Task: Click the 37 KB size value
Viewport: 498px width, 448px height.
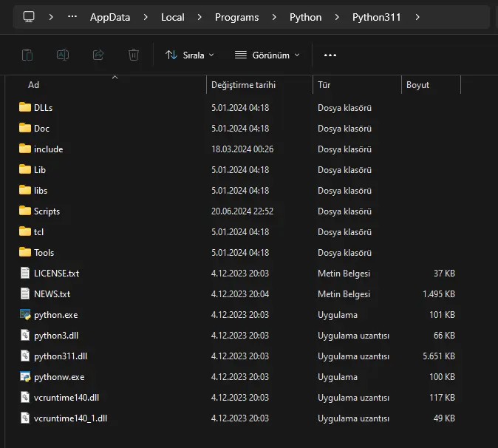Action: (x=444, y=274)
